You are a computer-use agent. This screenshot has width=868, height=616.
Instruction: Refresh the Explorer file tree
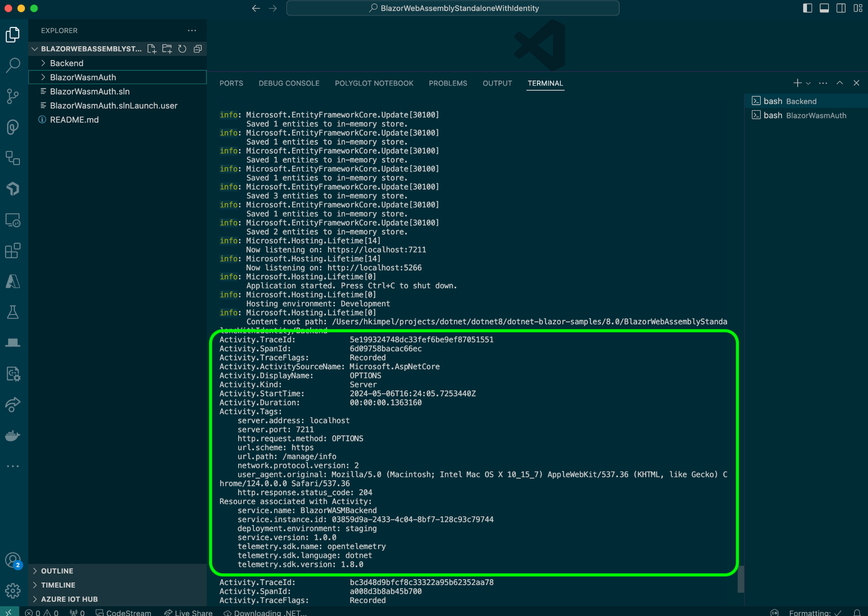[182, 49]
